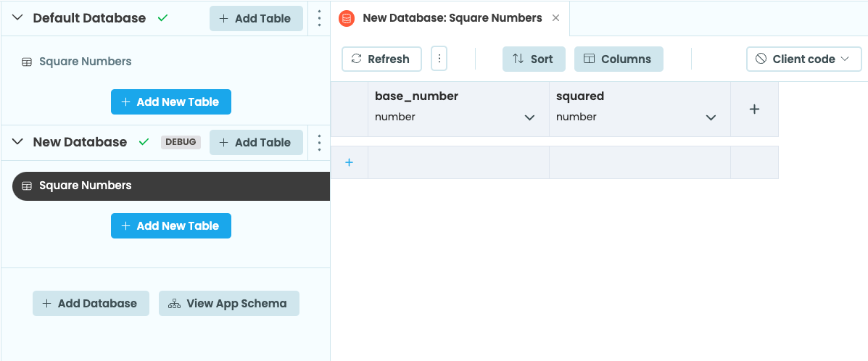868x361 pixels.
Task: Click the empty base_number cell in the first row
Action: [458, 162]
